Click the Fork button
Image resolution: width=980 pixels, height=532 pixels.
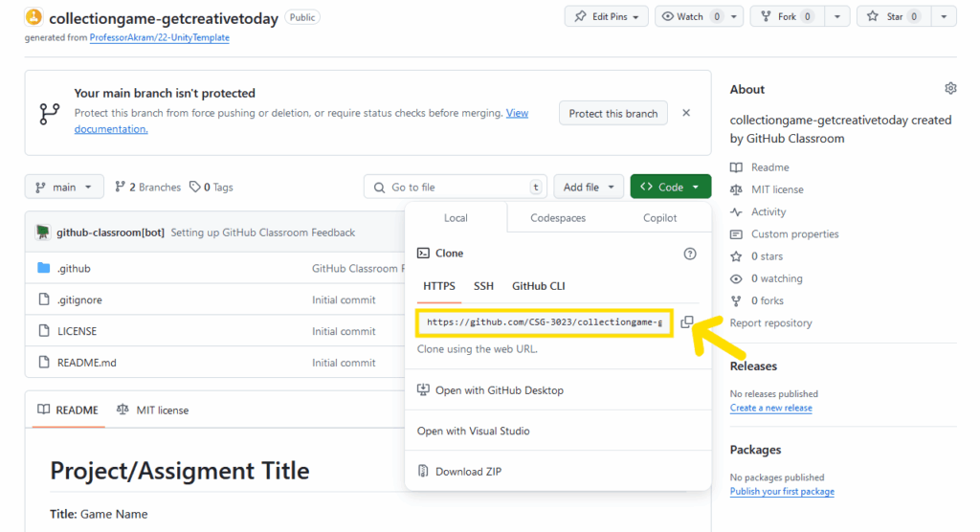(x=787, y=17)
